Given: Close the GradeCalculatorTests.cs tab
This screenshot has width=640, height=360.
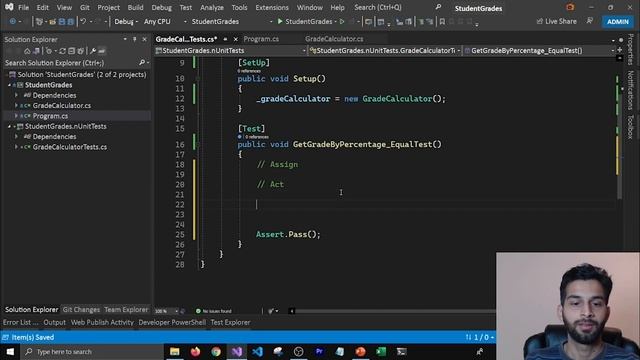Looking at the screenshot, I should [x=236, y=39].
